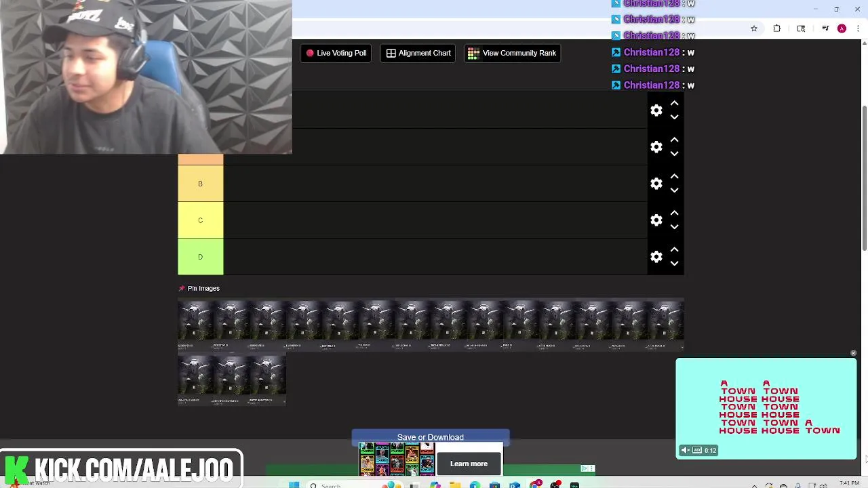The width and height of the screenshot is (868, 488).
Task: Click the grid icon on Alignment Chart
Action: [391, 53]
